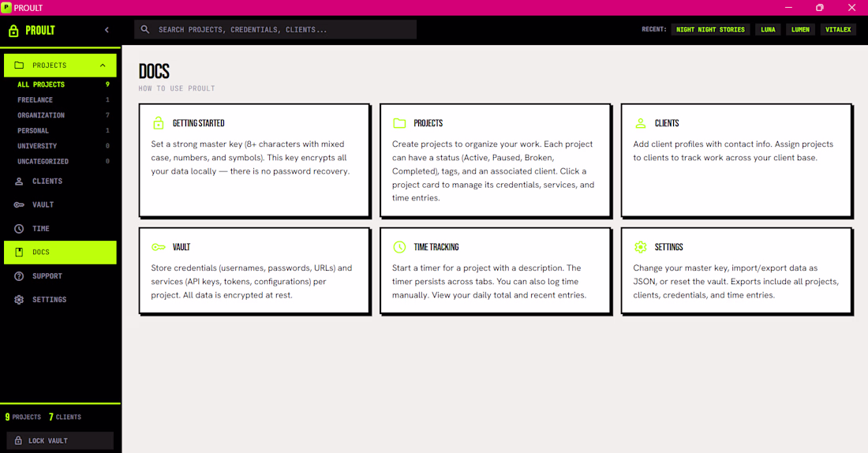This screenshot has height=453, width=868.
Task: Click the Vault key icon in sidebar
Action: point(19,205)
